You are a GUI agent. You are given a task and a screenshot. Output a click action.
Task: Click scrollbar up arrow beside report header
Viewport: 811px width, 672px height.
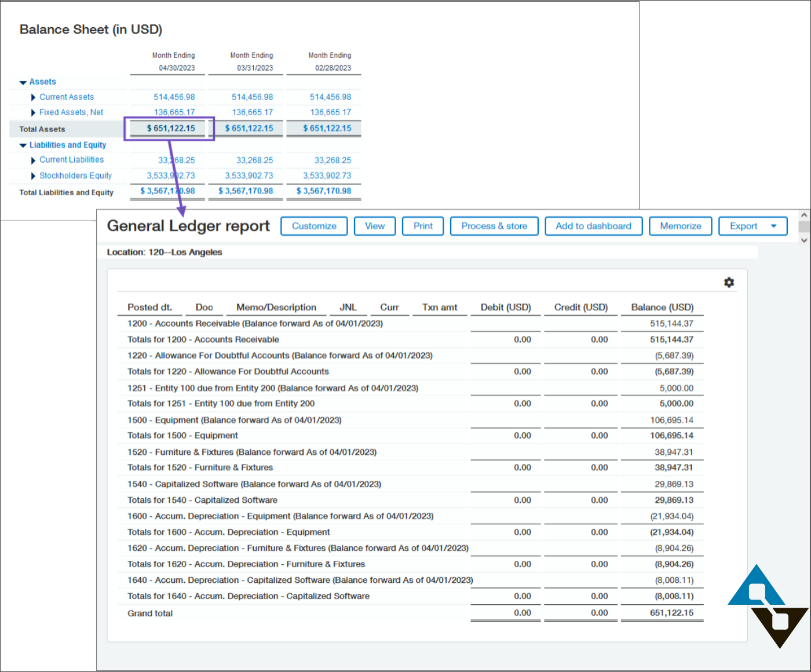[804, 215]
